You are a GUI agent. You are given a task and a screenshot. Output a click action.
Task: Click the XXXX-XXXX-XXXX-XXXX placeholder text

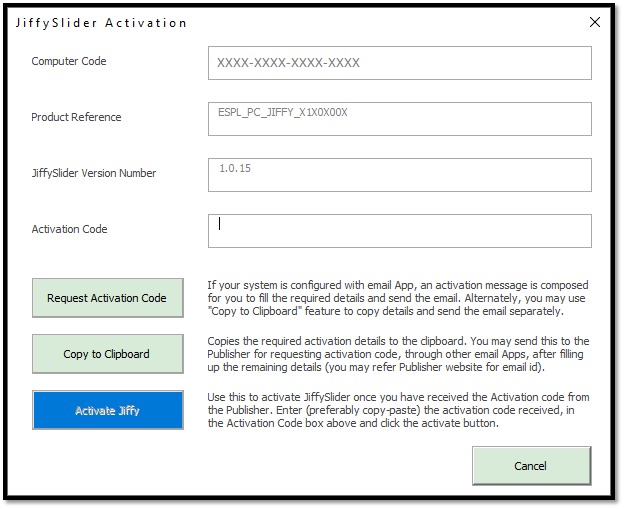click(288, 63)
